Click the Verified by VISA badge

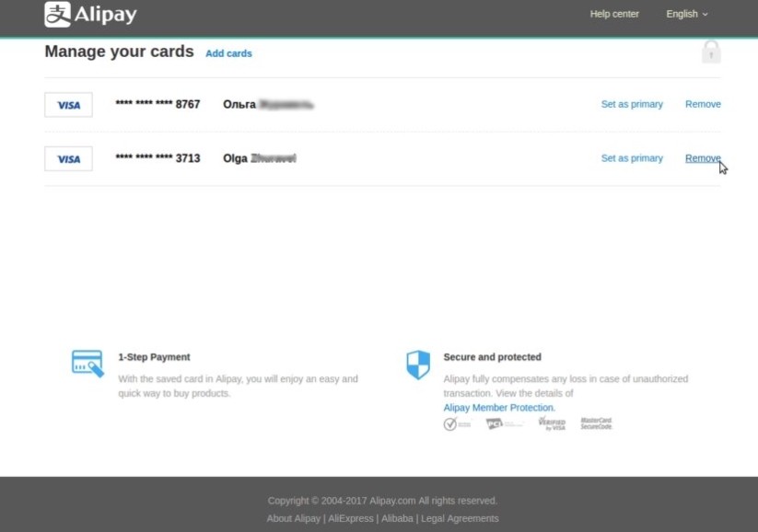pyautogui.click(x=552, y=423)
